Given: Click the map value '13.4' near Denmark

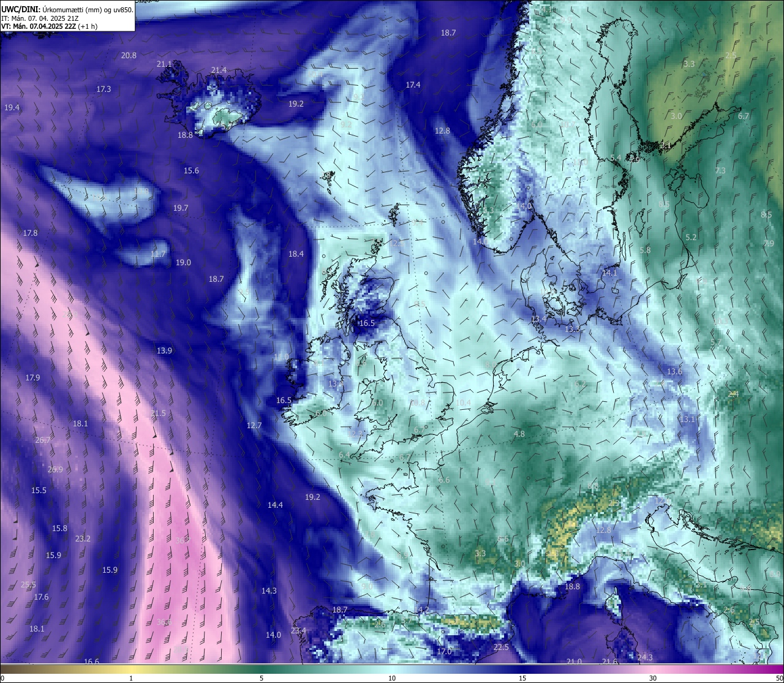Looking at the screenshot, I should [538, 319].
